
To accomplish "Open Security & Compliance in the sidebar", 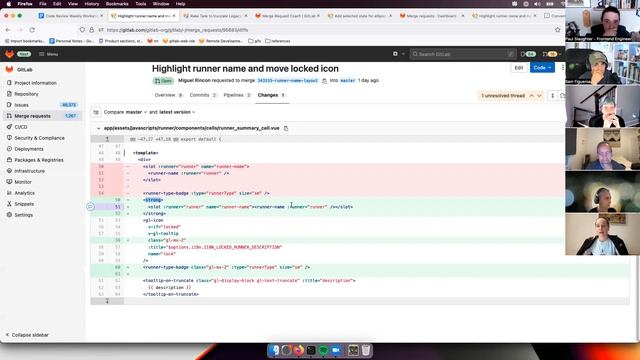I will [x=39, y=138].
